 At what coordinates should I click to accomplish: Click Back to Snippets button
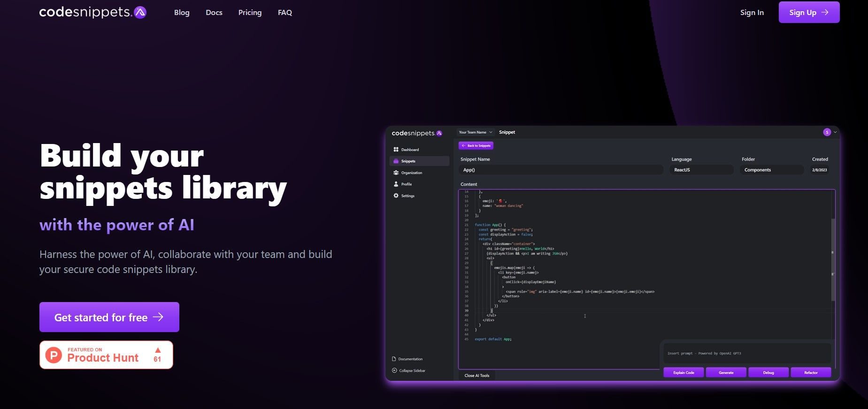pyautogui.click(x=476, y=146)
